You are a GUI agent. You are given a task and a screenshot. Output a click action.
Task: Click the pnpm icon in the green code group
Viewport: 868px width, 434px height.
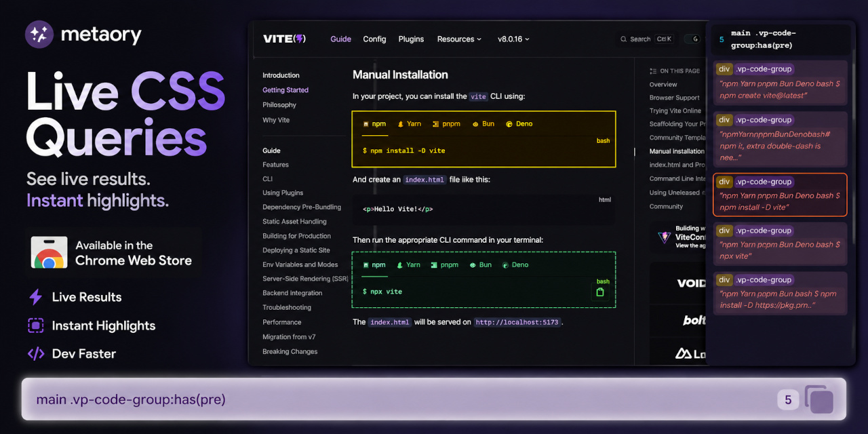[434, 265]
